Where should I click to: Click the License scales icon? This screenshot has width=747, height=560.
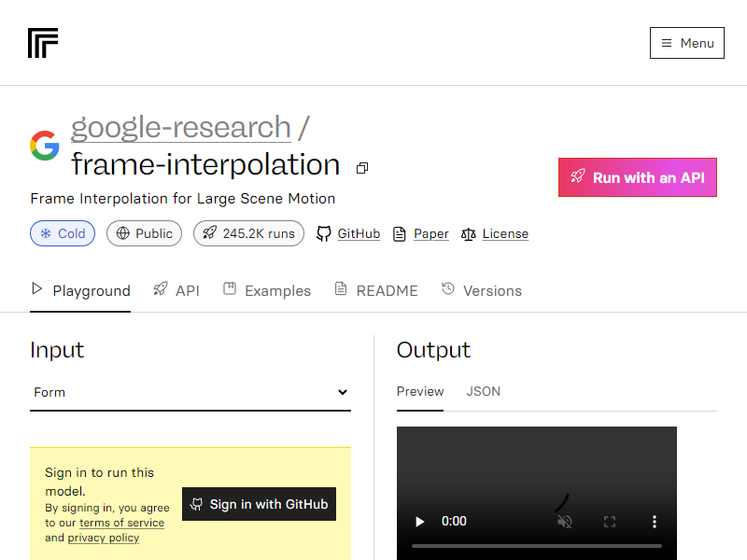pos(469,234)
